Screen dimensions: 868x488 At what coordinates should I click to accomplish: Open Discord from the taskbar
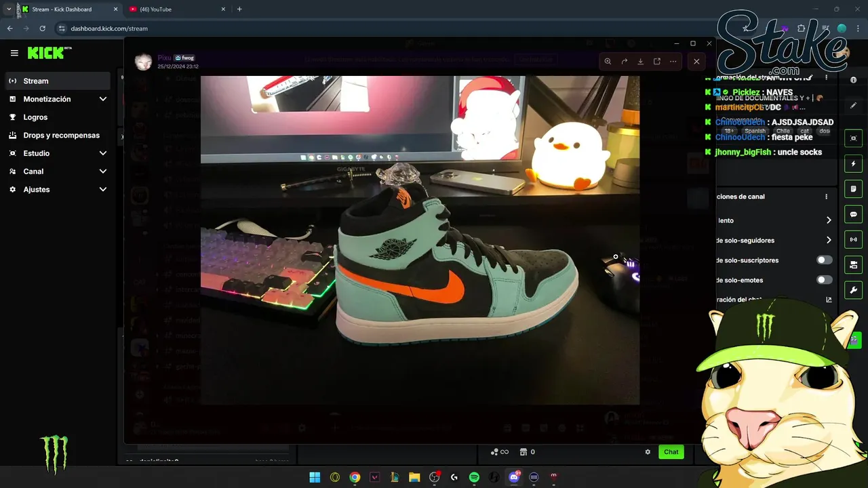(x=514, y=477)
